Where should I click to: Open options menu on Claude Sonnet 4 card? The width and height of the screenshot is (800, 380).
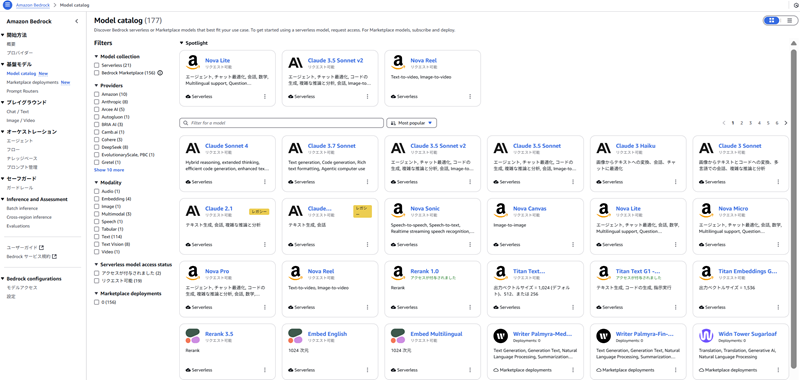coord(265,182)
